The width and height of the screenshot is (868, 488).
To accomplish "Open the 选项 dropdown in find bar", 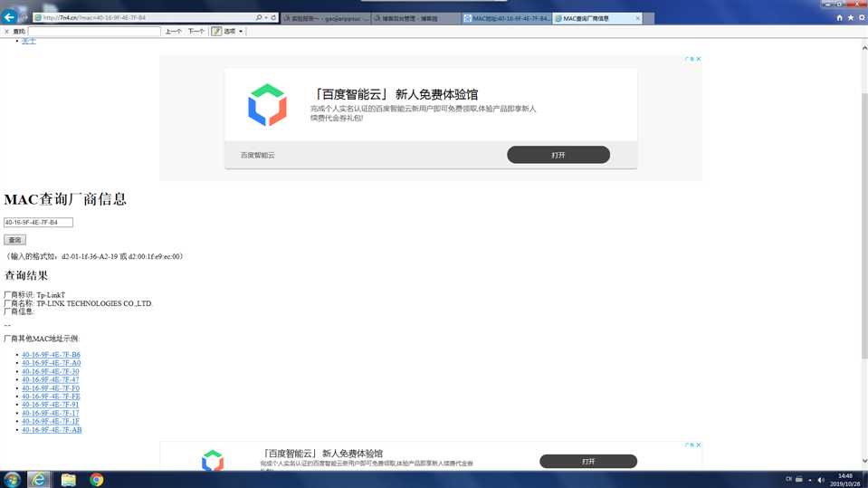I will 234,32.
